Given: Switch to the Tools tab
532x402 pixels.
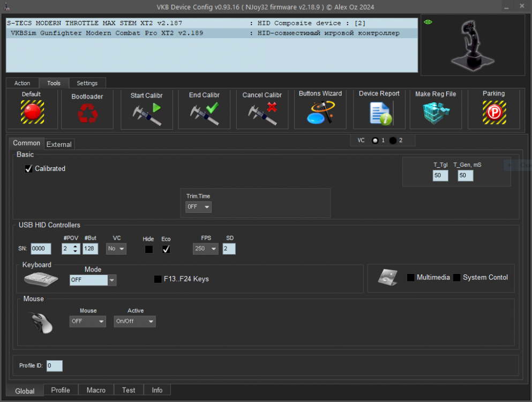Looking at the screenshot, I should [x=54, y=83].
